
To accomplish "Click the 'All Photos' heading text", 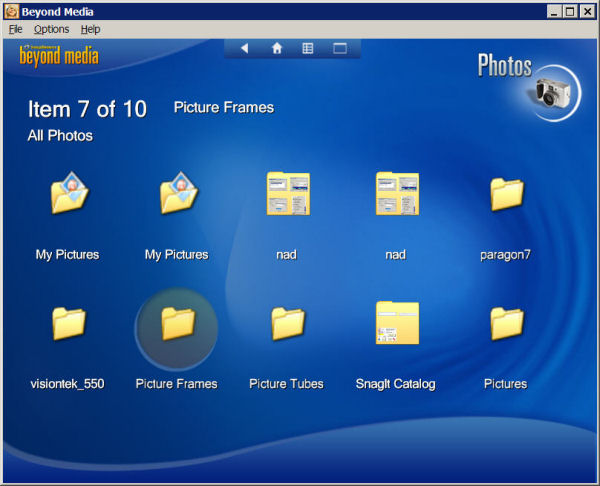I will [x=60, y=135].
